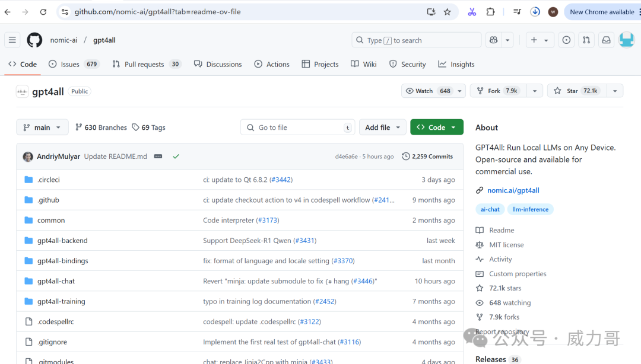Click the llm-inference topic tag
Screen dimensions: 641x364
[x=530, y=209]
